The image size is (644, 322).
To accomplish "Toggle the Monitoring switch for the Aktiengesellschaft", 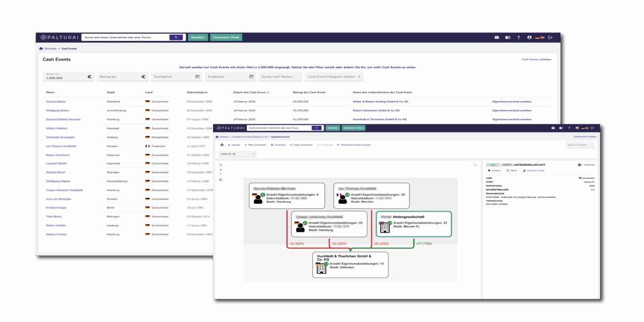I will (580, 165).
